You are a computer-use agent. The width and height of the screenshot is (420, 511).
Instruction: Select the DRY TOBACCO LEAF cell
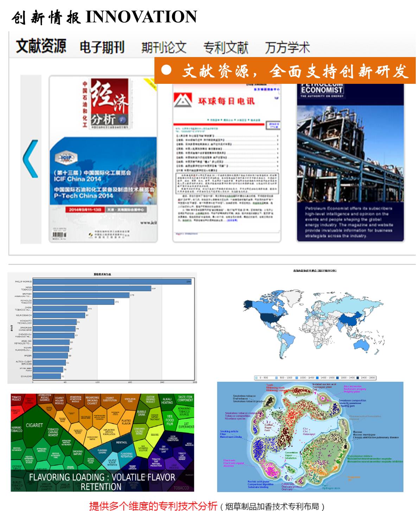click(164, 449)
